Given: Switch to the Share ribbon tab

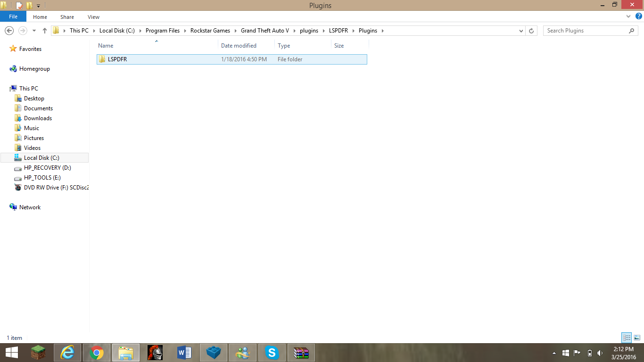Looking at the screenshot, I should coord(67,17).
